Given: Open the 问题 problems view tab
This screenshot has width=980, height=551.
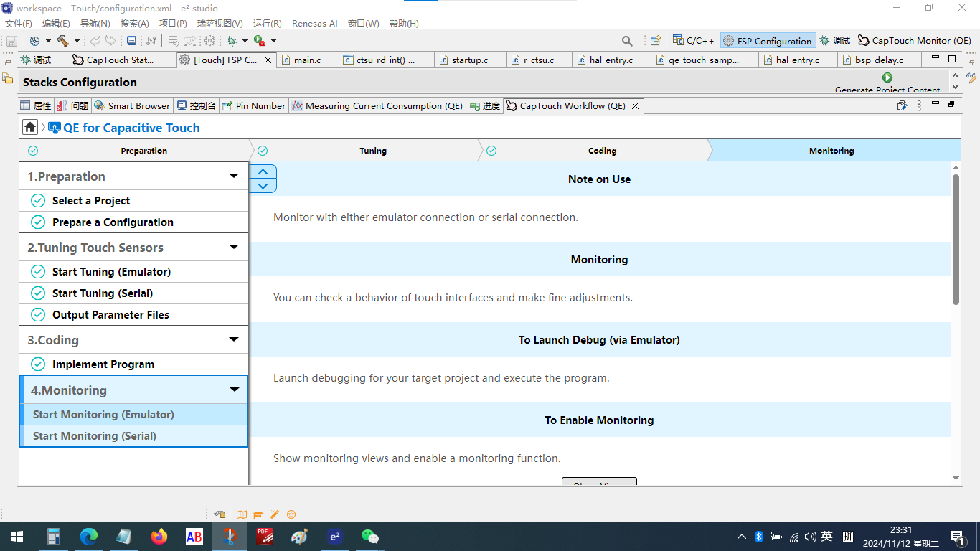Looking at the screenshot, I should [72, 105].
